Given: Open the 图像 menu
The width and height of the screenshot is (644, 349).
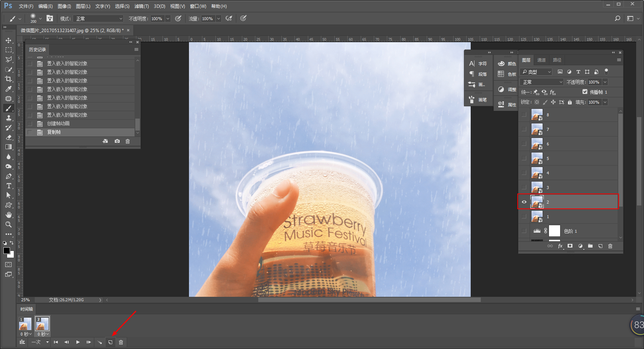Looking at the screenshot, I should pyautogui.click(x=64, y=6).
